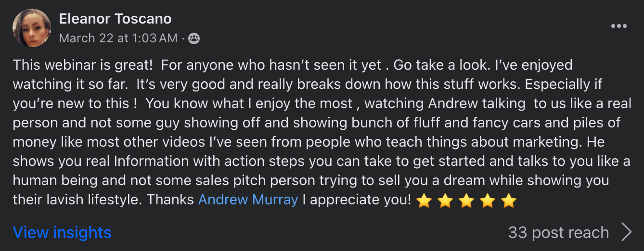This screenshot has width=644, height=251.
Task: Open the three-dot post options menu
Action: [618, 26]
